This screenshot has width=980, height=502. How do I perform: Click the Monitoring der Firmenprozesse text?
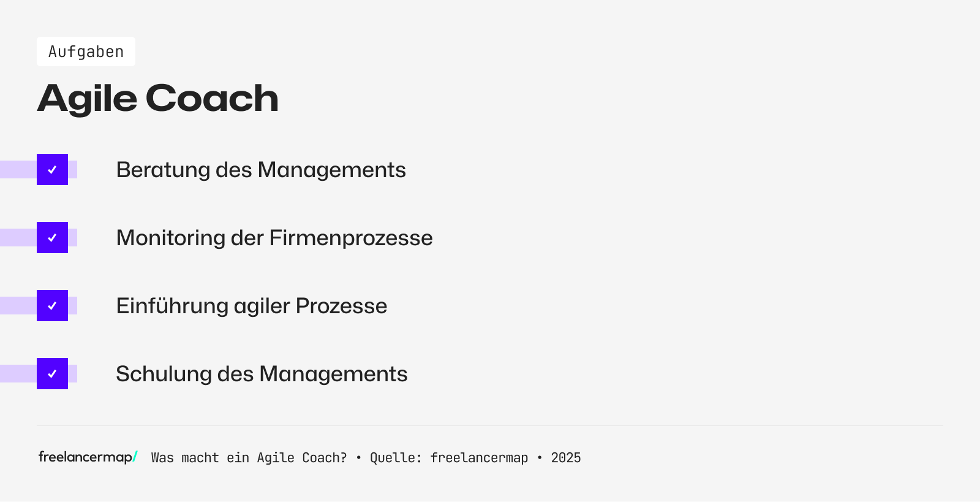point(274,238)
